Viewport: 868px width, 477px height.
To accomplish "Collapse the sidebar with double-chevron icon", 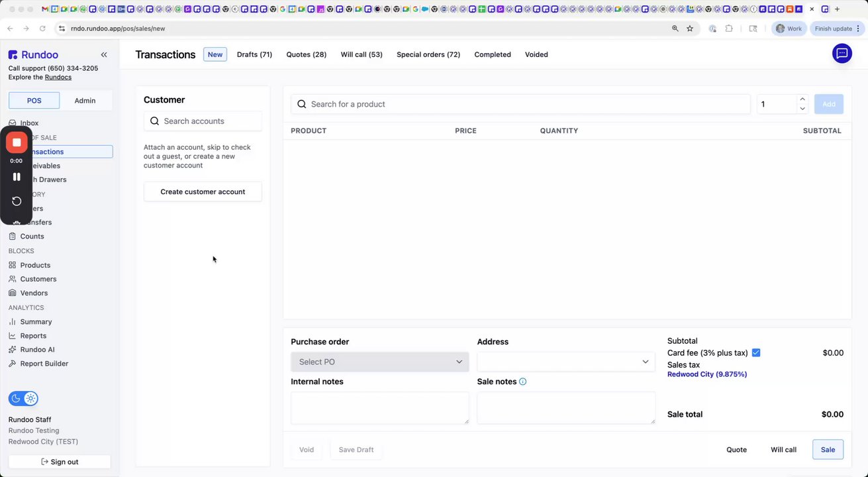I will (104, 55).
